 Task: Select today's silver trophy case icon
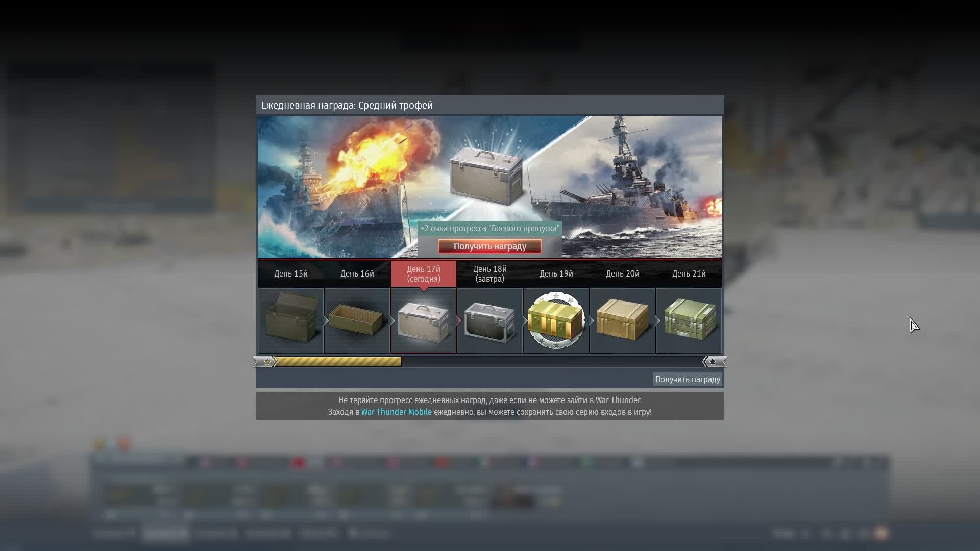[x=423, y=320]
